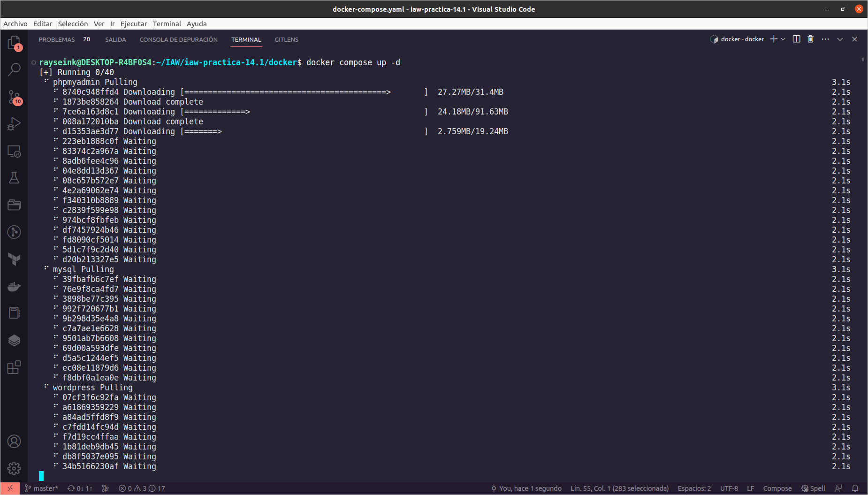Kill the terminal using the trash icon
Screen dimensions: 868x495
(x=811, y=39)
